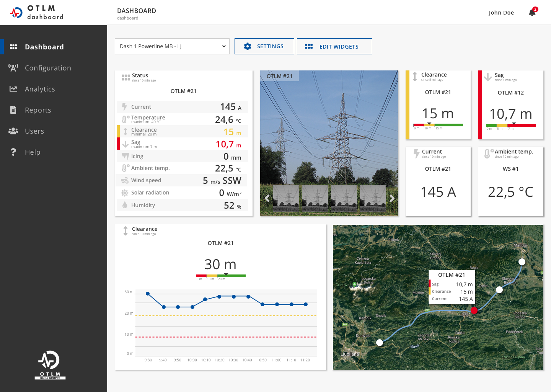The height and width of the screenshot is (392, 551).
Task: Click the Help question mark icon
Action: click(x=13, y=152)
